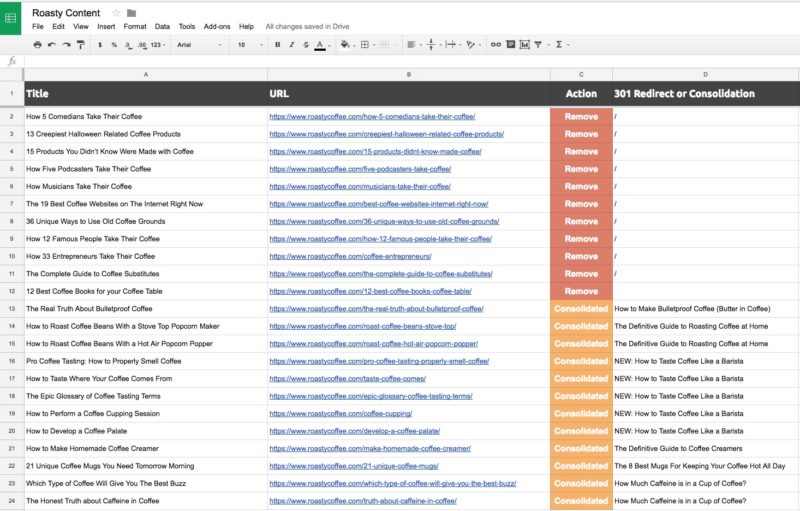
Task: Open the Tools menu
Action: [x=187, y=27]
